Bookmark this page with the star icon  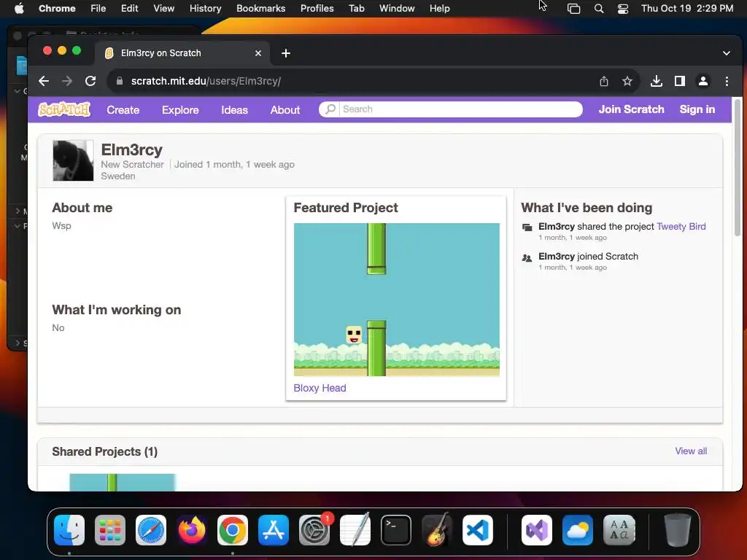627,81
